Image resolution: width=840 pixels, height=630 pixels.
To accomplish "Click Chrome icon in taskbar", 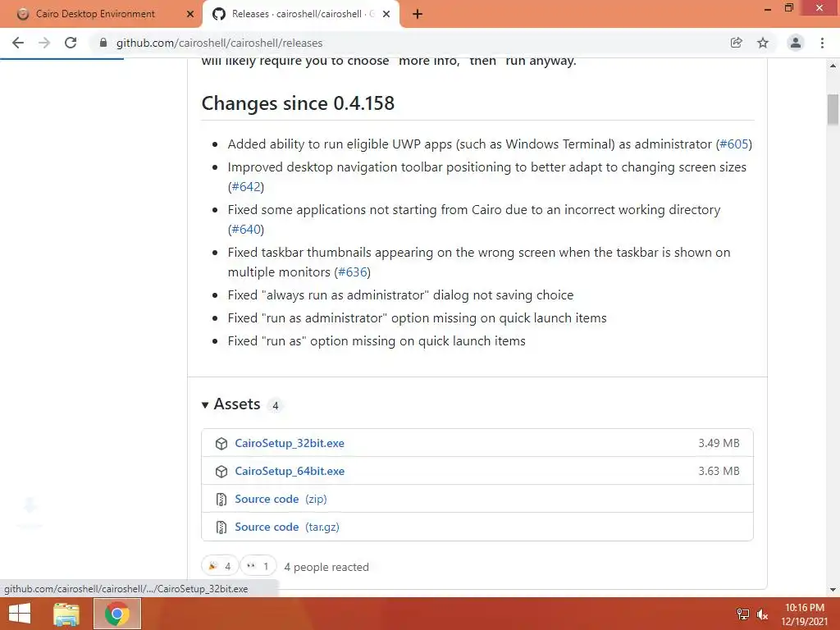I will coord(116,614).
